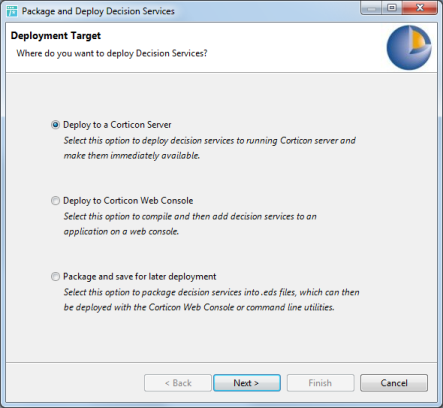Select the Deploy to a Corticon Server radio button
Viewport: 443px width, 408px height.
click(55, 125)
